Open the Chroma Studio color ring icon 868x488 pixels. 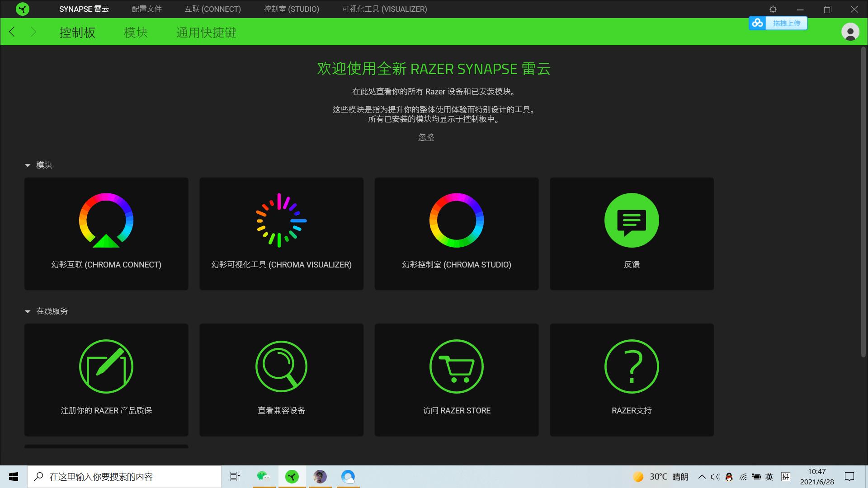(456, 221)
